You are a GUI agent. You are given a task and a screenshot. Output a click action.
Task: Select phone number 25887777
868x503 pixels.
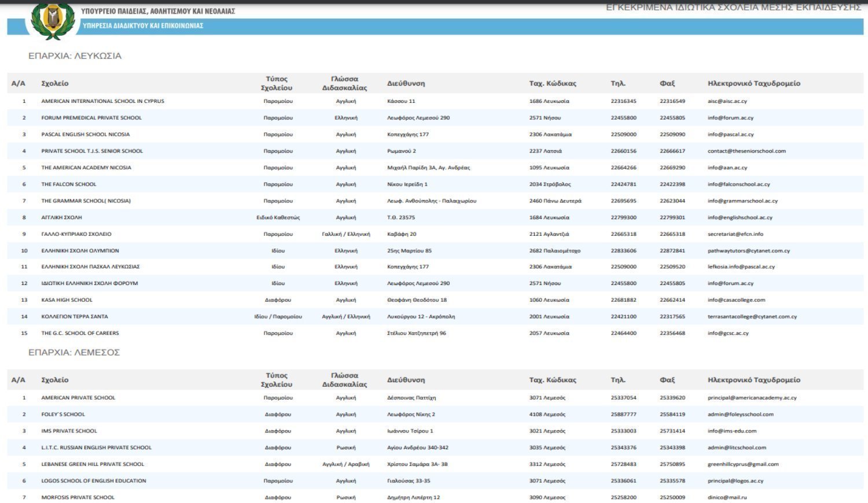[x=623, y=415]
